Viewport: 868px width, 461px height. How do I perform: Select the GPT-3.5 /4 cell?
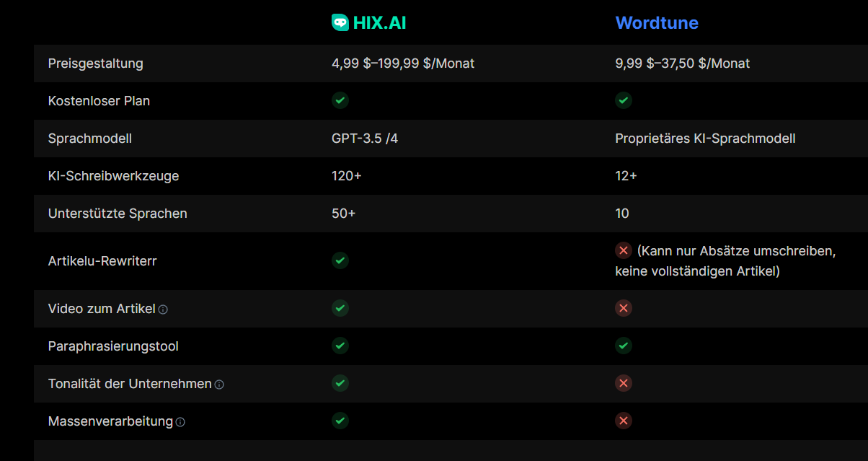pyautogui.click(x=365, y=139)
